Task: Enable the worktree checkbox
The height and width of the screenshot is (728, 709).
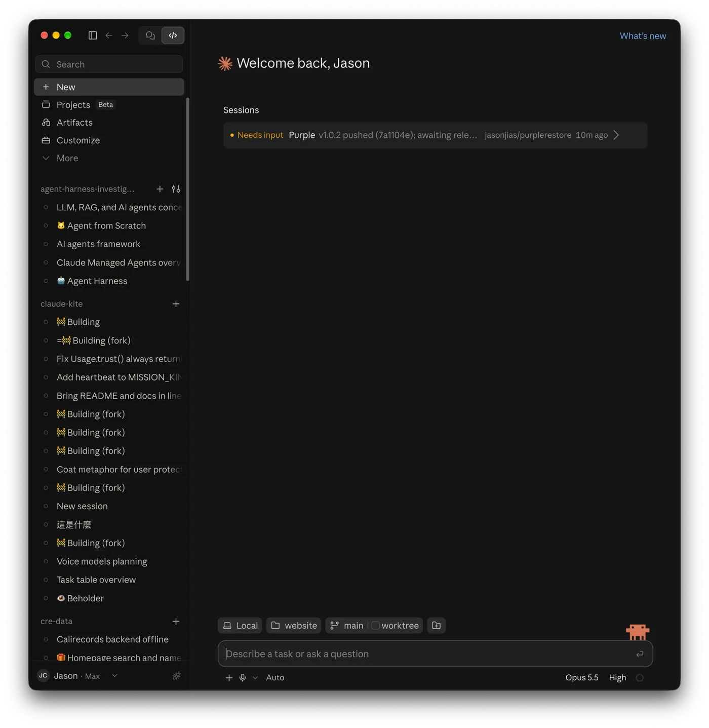Action: coord(375,626)
